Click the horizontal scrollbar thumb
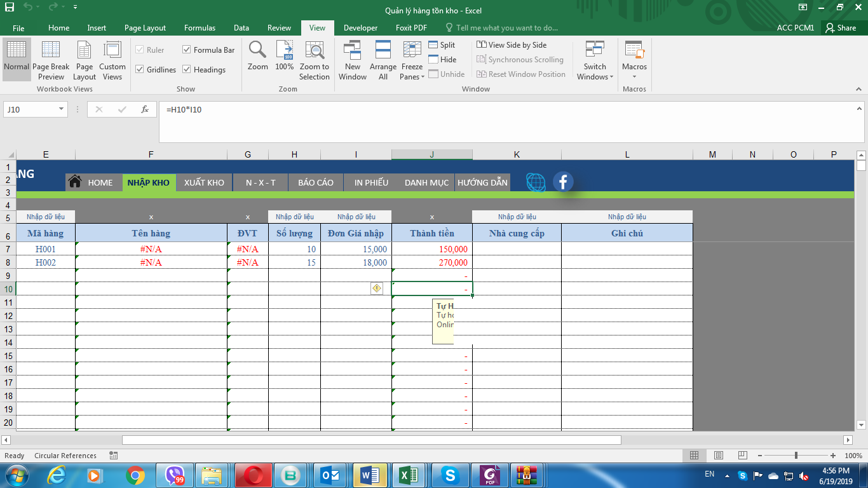 371,440
